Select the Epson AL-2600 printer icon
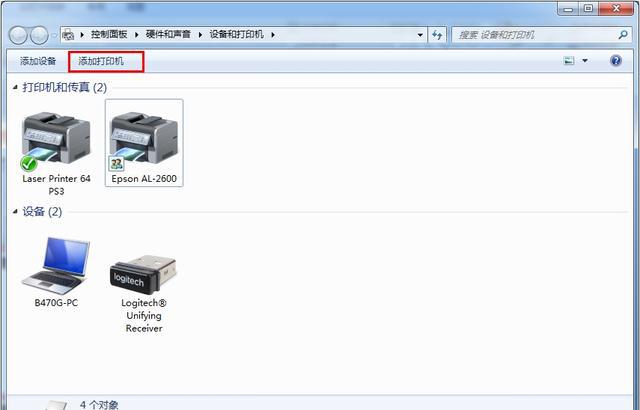Viewport: 640px width, 410px height. pyautogui.click(x=144, y=141)
